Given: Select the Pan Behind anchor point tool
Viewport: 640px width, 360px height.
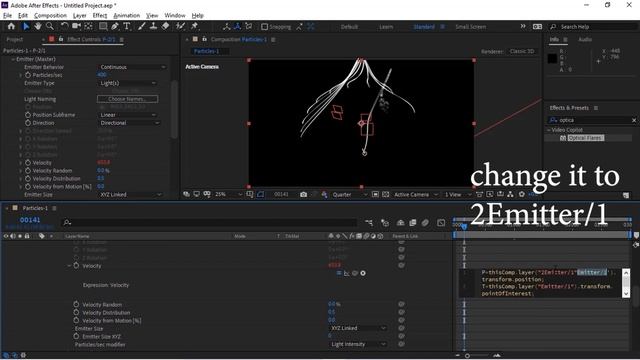Looking at the screenshot, I should click(88, 27).
